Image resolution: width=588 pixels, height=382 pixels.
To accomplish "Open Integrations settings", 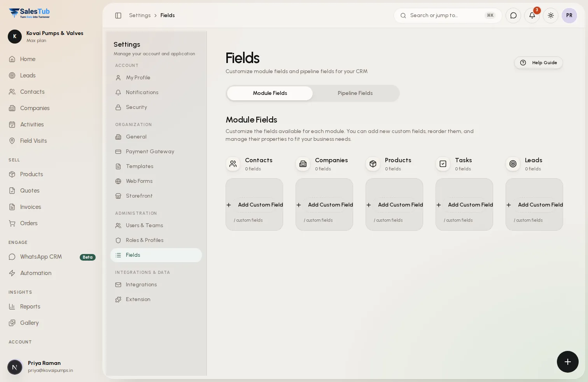I will [x=156, y=285].
